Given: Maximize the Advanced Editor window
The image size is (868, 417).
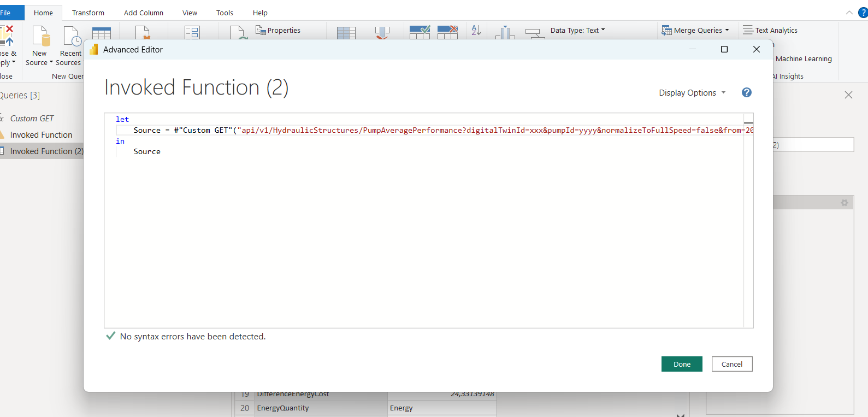Looking at the screenshot, I should point(724,49).
